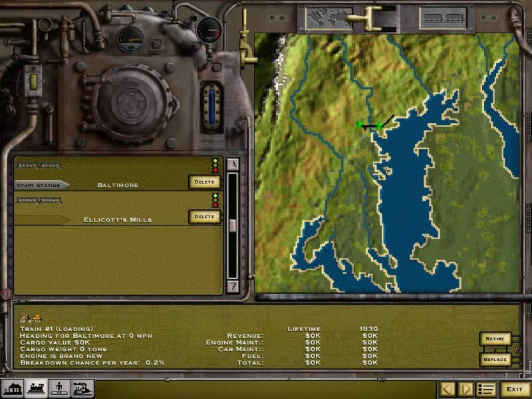Viewport: 532px width, 399px height.
Task: Click the factory-and-locomotive icon in bottom bar
Action: click(x=82, y=388)
